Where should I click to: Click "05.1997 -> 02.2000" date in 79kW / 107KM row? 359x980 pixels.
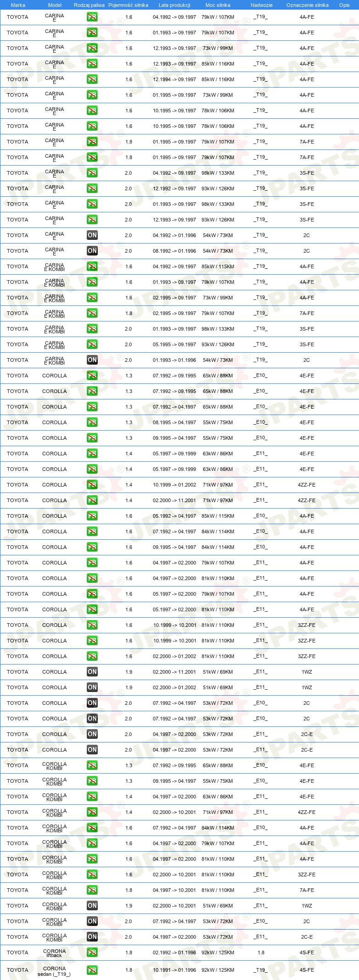(x=174, y=594)
